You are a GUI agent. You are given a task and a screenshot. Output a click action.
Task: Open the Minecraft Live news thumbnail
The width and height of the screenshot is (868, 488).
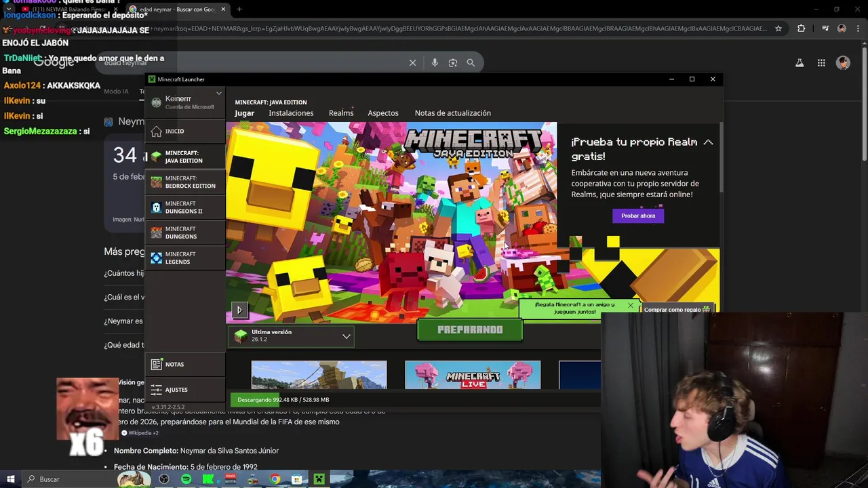pos(473,375)
